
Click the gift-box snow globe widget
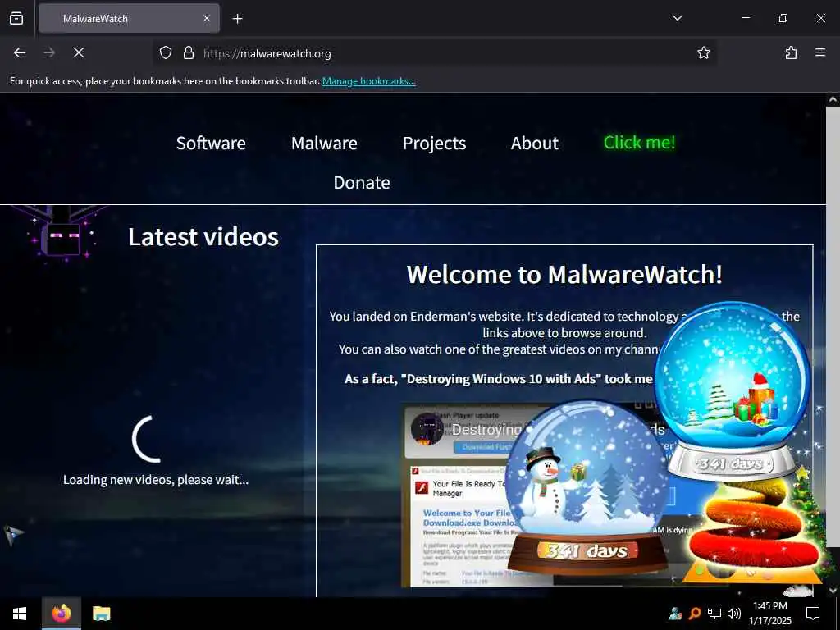[732, 391]
